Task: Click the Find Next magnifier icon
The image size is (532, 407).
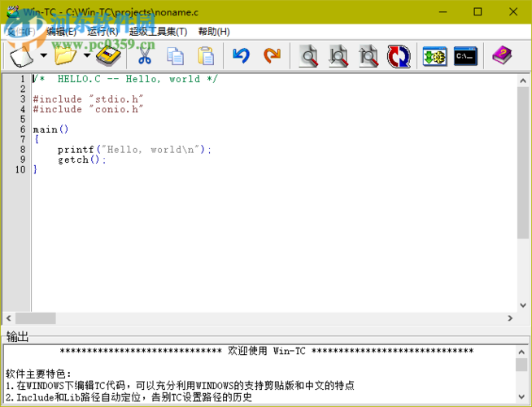Action: (338, 56)
